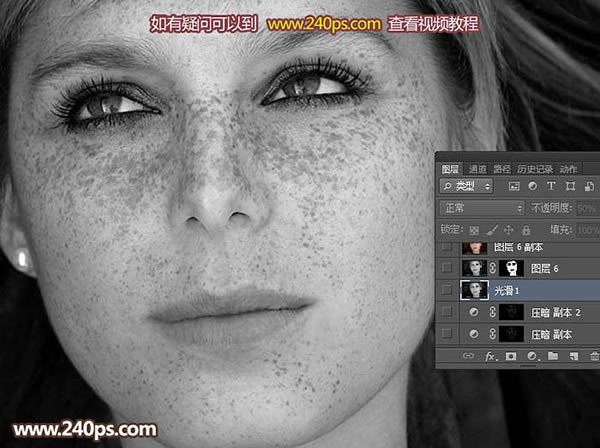Select the 图层 6 layer image thumbnail
Image resolution: width=600 pixels, height=448 pixels.
(x=474, y=268)
